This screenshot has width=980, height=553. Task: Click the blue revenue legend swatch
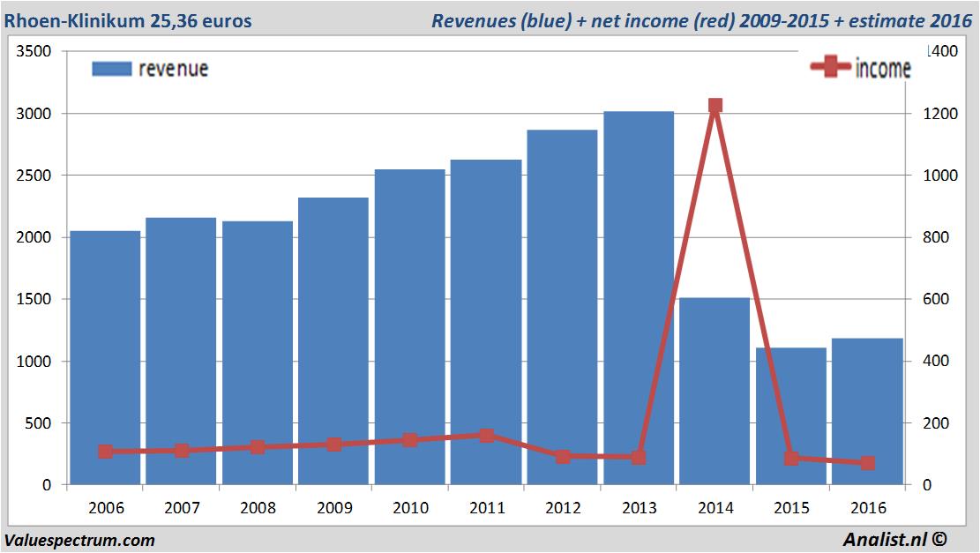112,69
